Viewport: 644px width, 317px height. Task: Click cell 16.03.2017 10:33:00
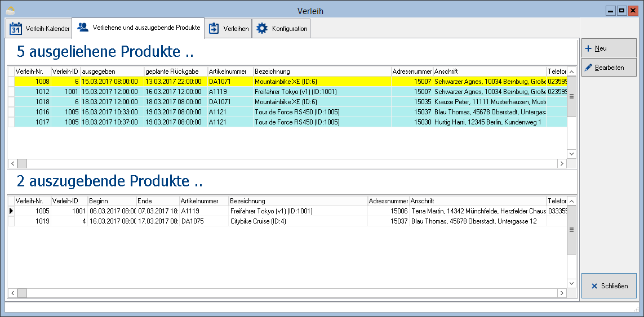(x=112, y=111)
